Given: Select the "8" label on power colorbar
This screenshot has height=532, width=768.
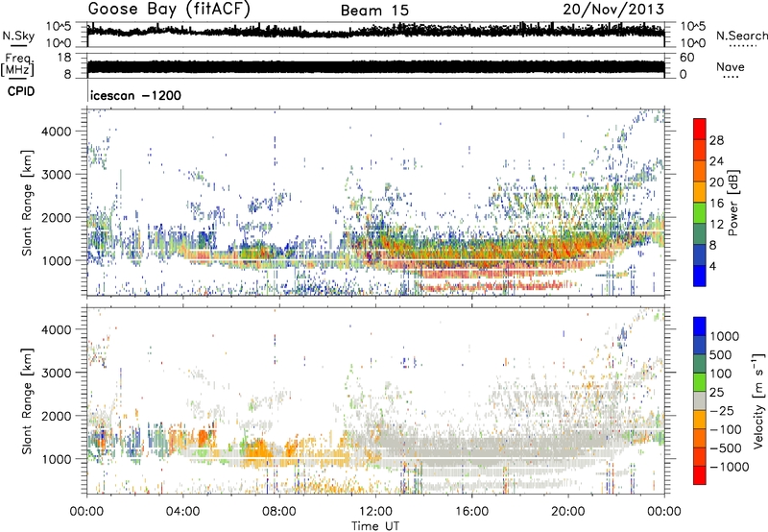Looking at the screenshot, I should point(713,246).
